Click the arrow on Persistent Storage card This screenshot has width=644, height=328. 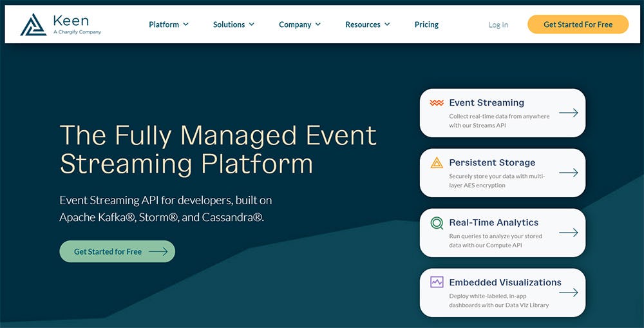(569, 173)
